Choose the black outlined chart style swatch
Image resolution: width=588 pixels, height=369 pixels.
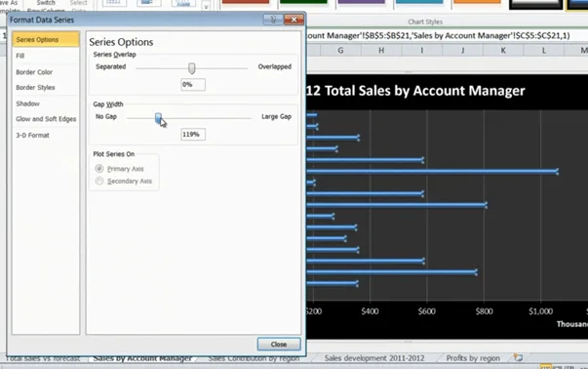pyautogui.click(x=535, y=4)
